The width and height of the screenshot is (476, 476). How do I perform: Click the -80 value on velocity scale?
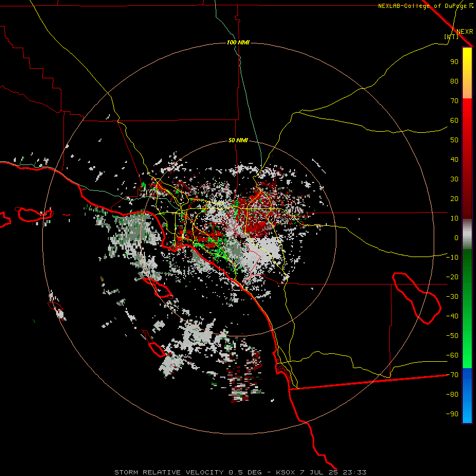[x=452, y=395]
